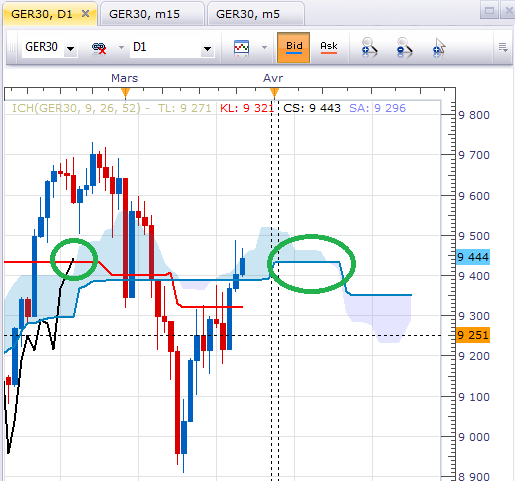Switch to the GER30, m15 chart tab

[x=152, y=14]
